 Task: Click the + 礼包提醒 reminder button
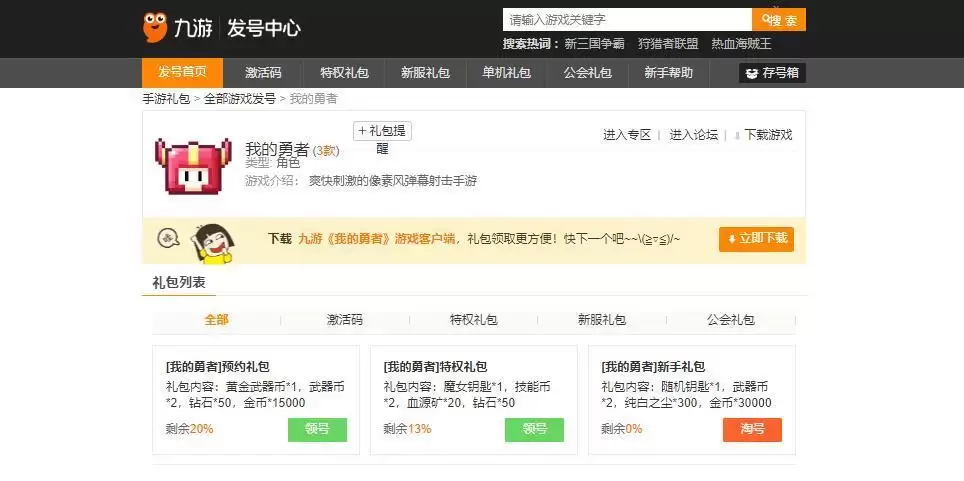[382, 131]
